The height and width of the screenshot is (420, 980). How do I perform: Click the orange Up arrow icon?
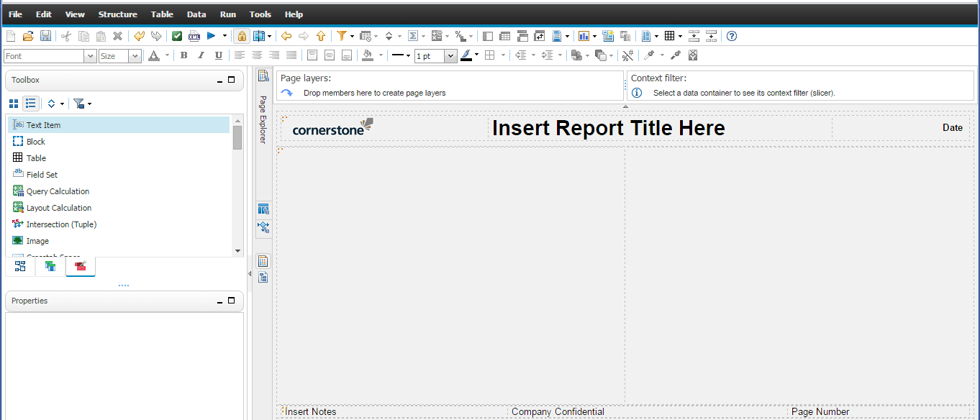coord(321,36)
